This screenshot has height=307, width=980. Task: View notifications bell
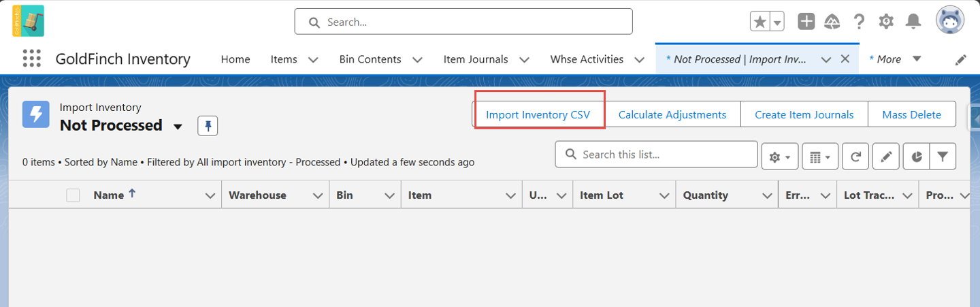913,22
